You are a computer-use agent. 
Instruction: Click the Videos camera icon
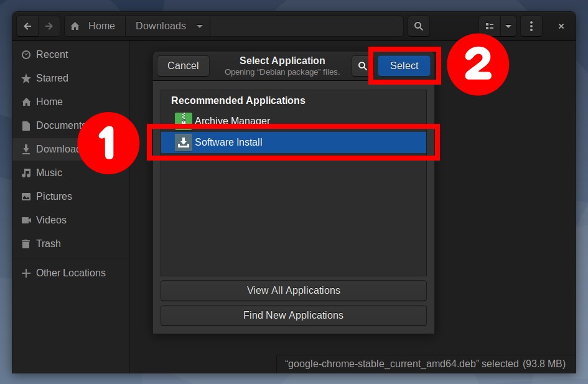pyautogui.click(x=26, y=220)
